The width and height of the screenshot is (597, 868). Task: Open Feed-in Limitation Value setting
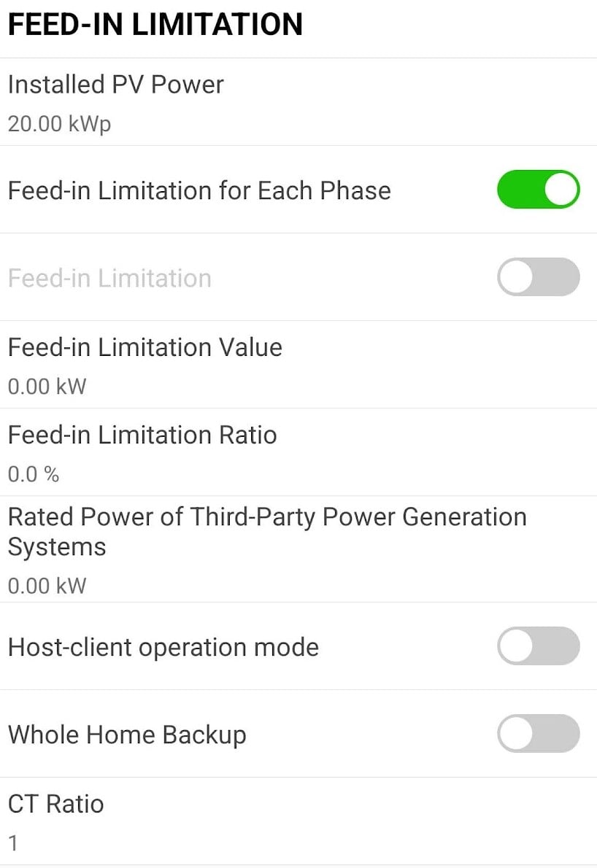pyautogui.click(x=298, y=365)
